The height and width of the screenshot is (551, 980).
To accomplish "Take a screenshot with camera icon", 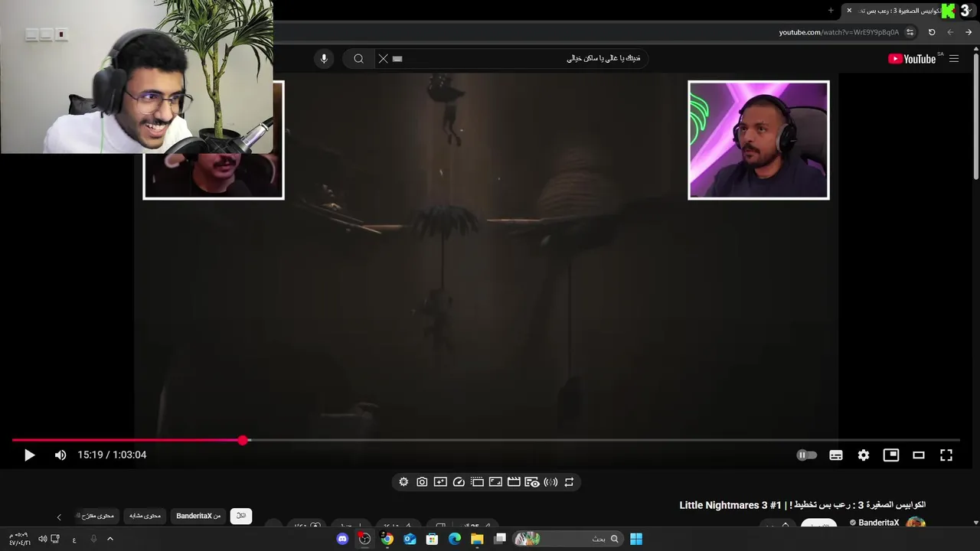I will coord(422,482).
